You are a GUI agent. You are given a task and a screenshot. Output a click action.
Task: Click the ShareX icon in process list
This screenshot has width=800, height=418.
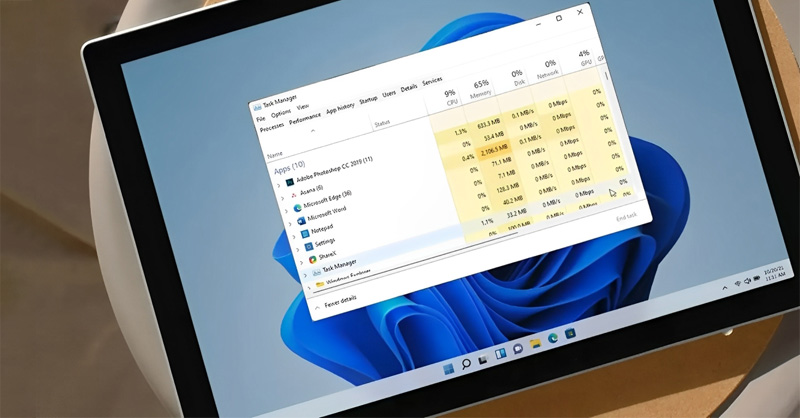click(x=312, y=259)
